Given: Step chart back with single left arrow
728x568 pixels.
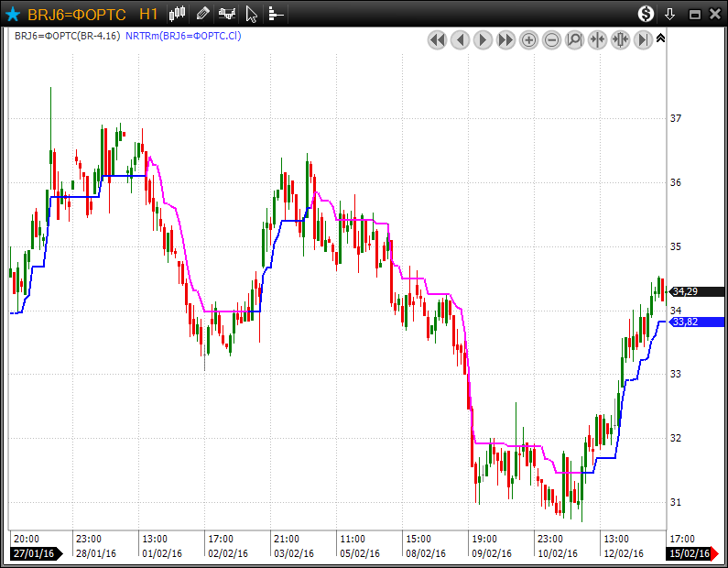Looking at the screenshot, I should click(460, 39).
